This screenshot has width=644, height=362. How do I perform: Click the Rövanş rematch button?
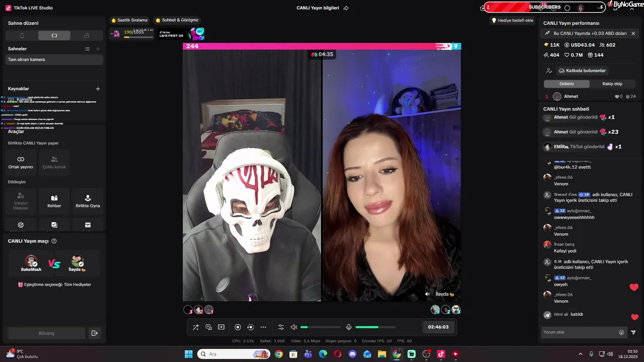[46, 333]
